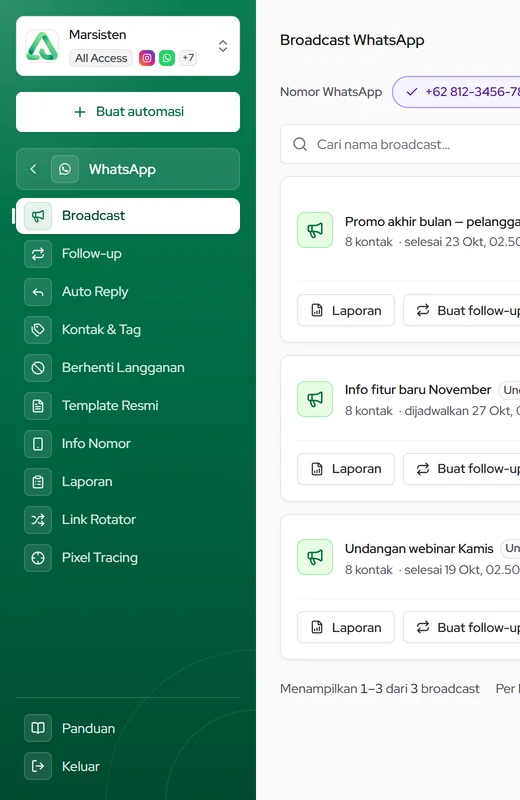Open Laporan for Info fitur baru November
This screenshot has width=520, height=800.
click(346, 469)
